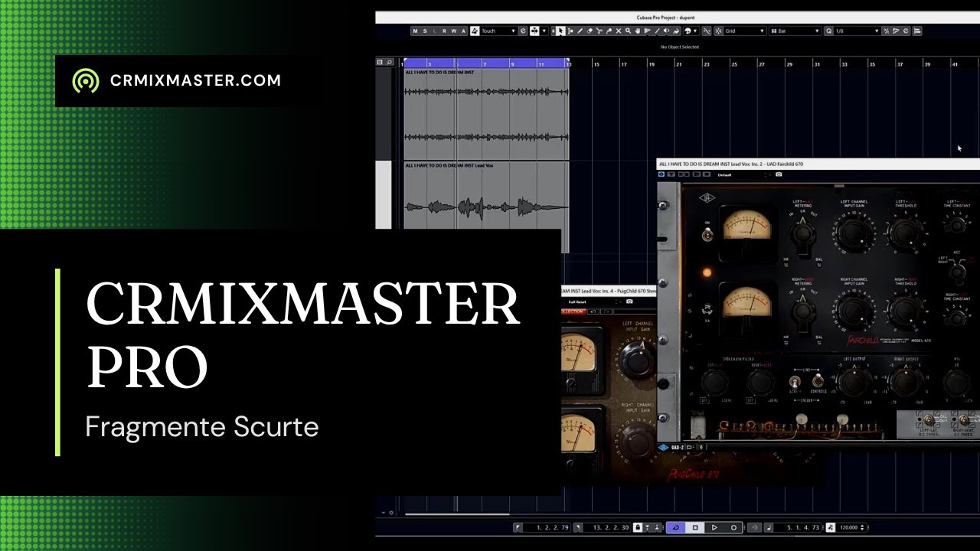The image size is (980, 551).
Task: Click the Cycle loop button in transport
Action: tap(676, 527)
